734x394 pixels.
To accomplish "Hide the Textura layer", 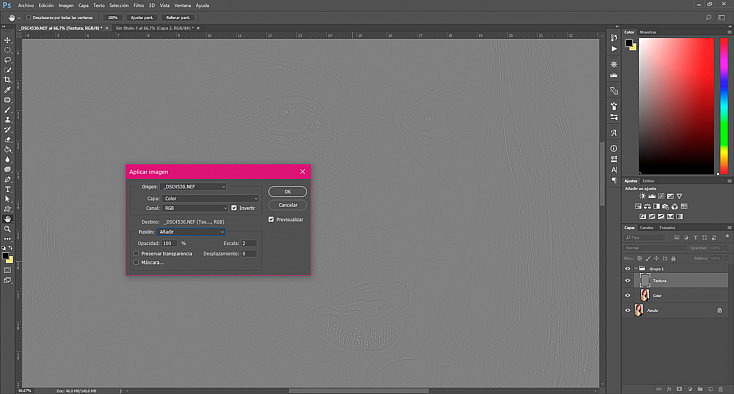I will click(628, 281).
